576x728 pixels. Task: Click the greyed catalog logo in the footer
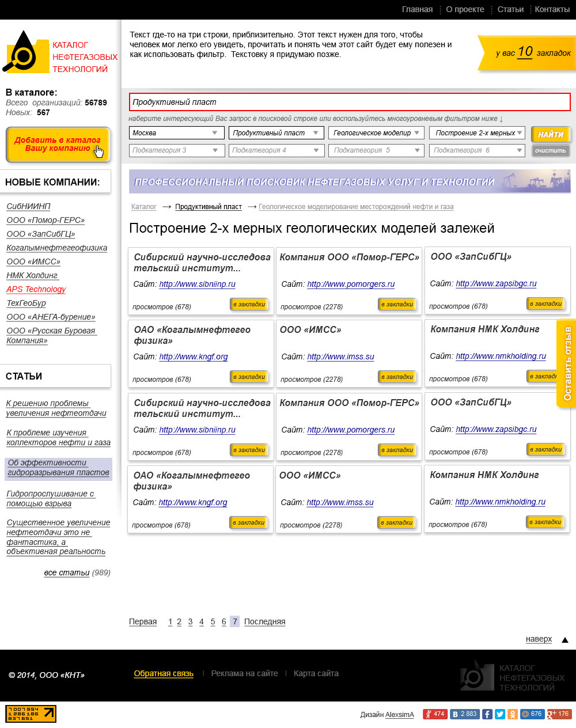512,676
